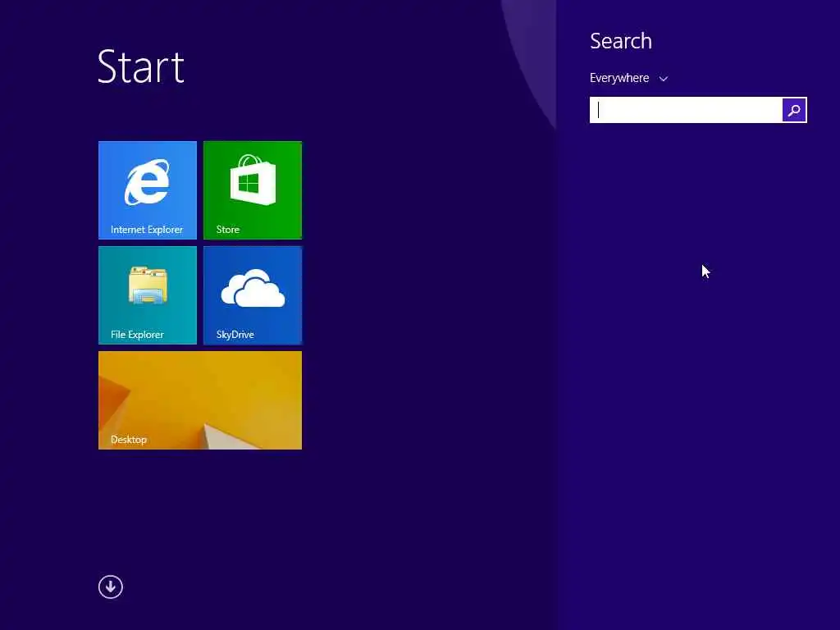Open the Internet Explorer tile
This screenshot has width=840, height=630.
point(148,190)
